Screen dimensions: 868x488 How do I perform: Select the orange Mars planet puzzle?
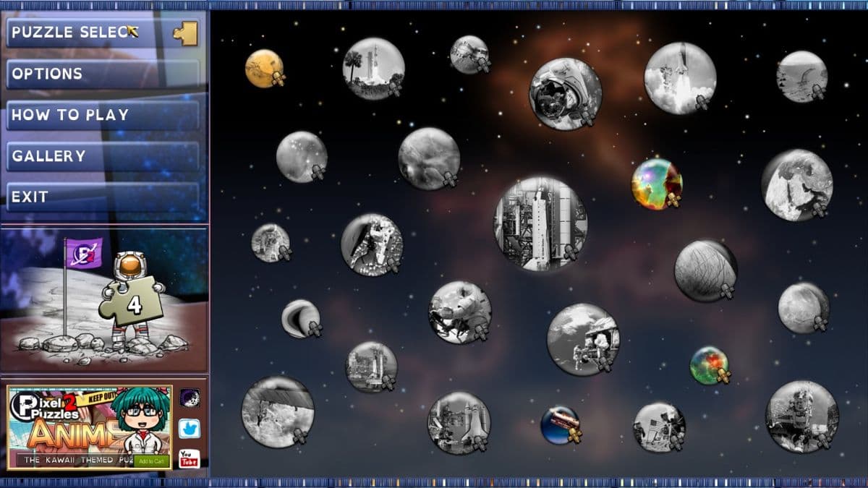tap(264, 68)
